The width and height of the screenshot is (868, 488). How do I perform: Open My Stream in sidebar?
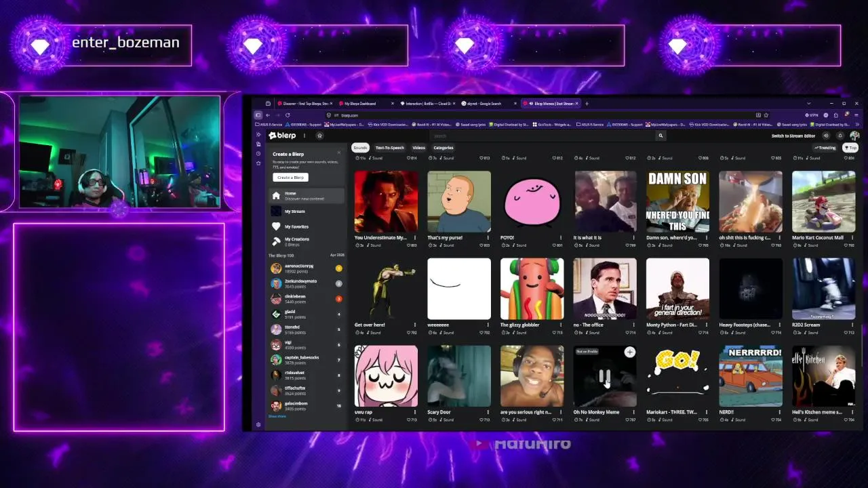[x=307, y=211]
